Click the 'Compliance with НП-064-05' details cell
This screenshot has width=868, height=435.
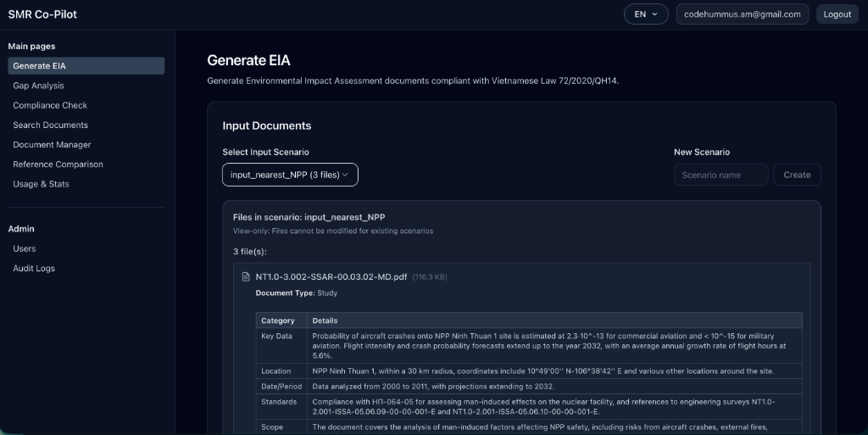pyautogui.click(x=554, y=407)
